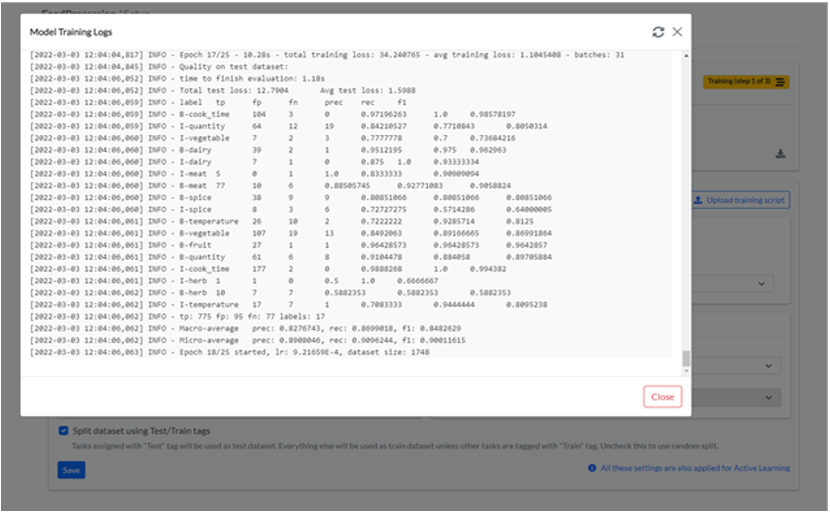830x513 pixels.
Task: Select the 'Total test loss: 12.7904' line
Action: click(222, 91)
